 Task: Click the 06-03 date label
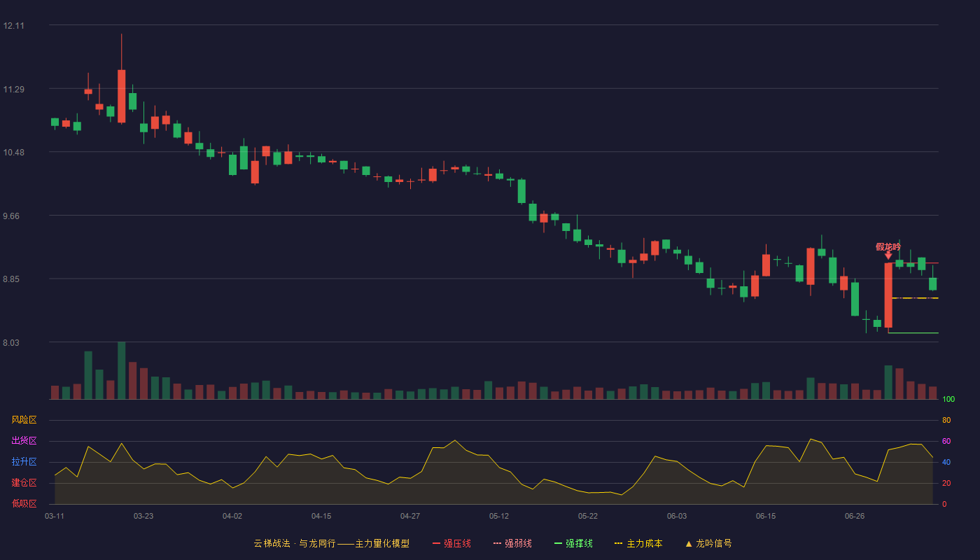(677, 516)
